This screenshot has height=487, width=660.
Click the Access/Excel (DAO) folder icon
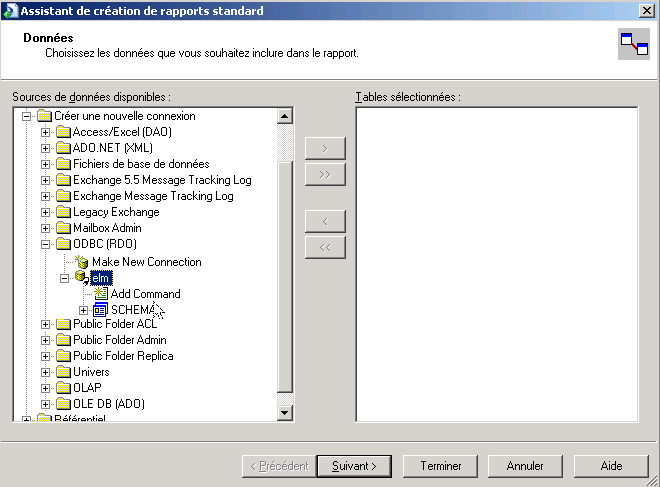(63, 132)
